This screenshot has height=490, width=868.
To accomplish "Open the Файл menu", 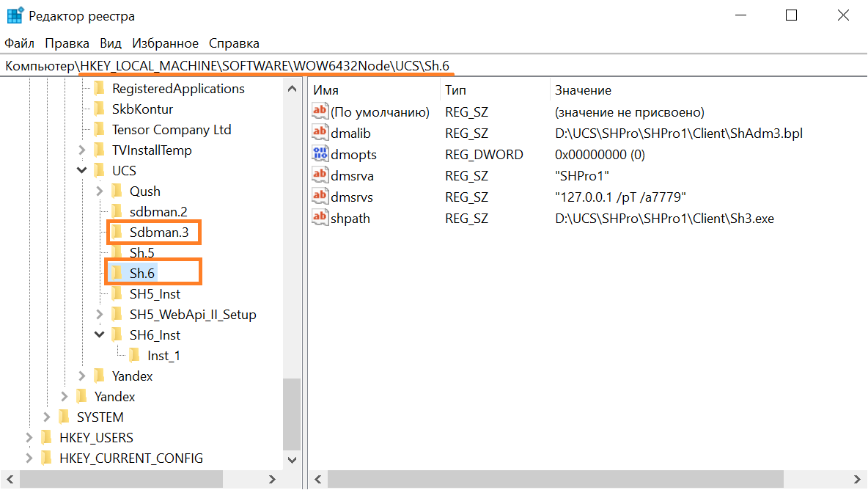I will (x=19, y=43).
